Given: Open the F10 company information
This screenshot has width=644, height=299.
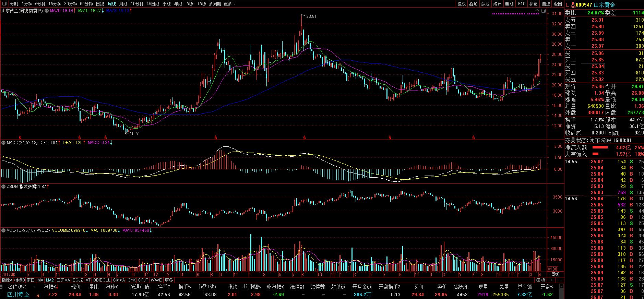Looking at the screenshot, I should tap(521, 4).
